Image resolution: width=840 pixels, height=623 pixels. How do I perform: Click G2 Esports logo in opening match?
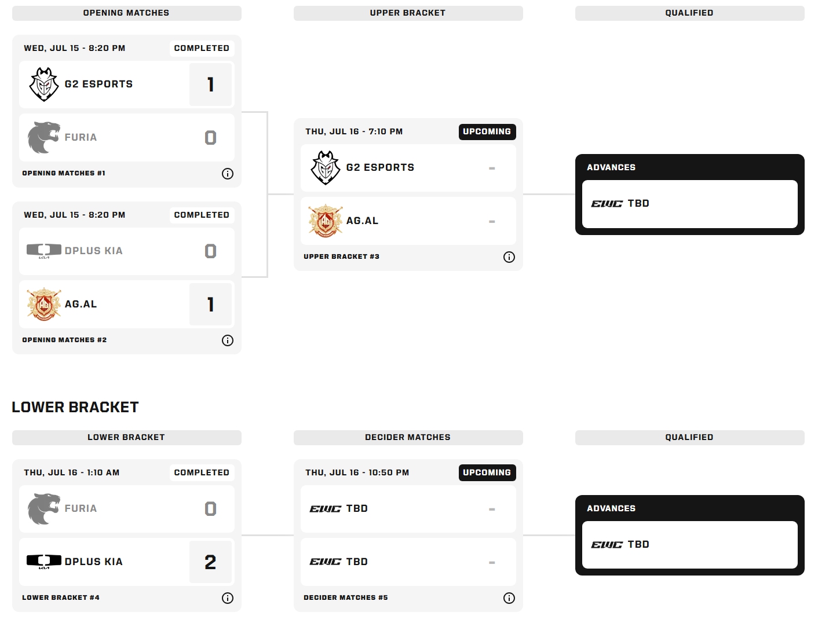pos(44,85)
